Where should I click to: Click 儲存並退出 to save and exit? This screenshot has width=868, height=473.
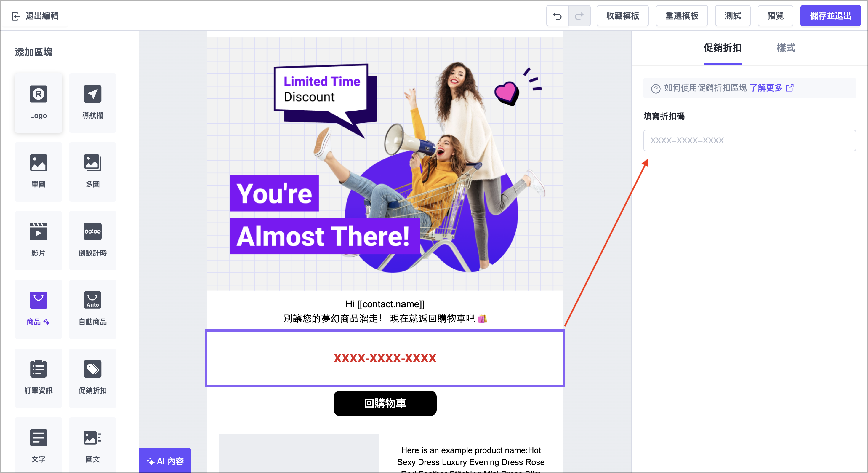[x=830, y=16]
